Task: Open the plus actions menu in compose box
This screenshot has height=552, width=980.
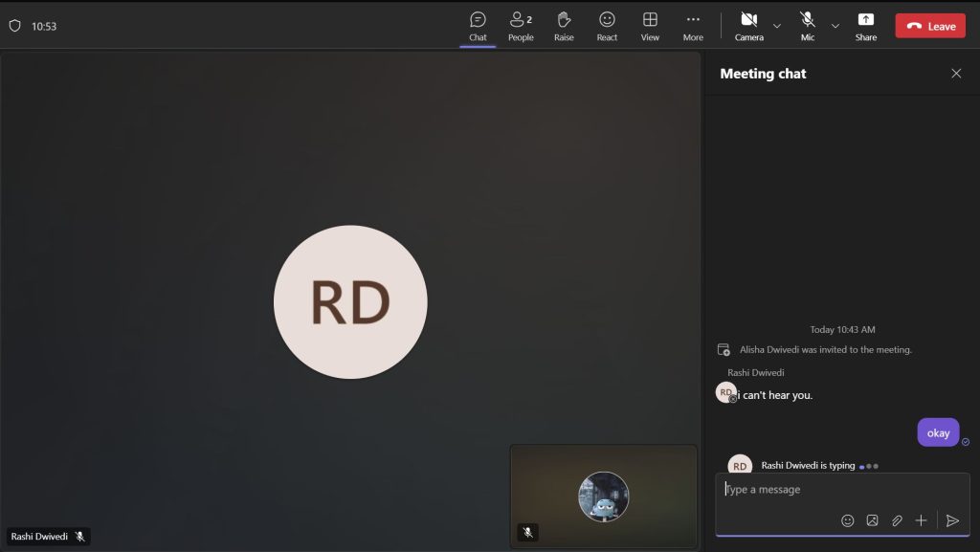Action: click(921, 520)
